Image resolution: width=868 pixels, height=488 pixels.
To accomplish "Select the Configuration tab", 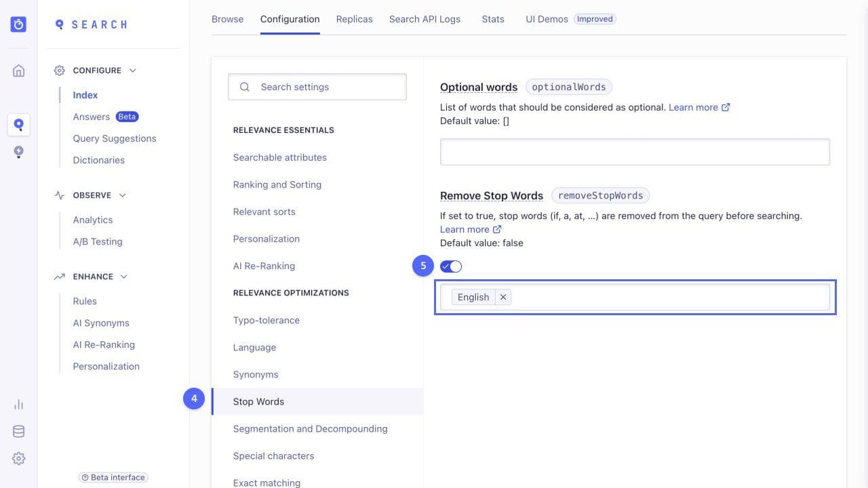I will tap(290, 19).
